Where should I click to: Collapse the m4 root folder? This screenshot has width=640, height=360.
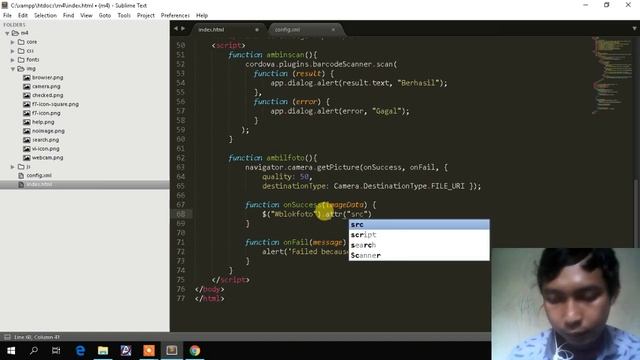coord(7,33)
